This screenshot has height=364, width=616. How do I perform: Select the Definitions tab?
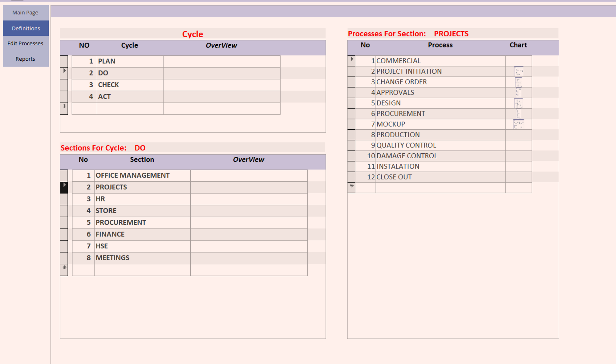click(x=26, y=28)
